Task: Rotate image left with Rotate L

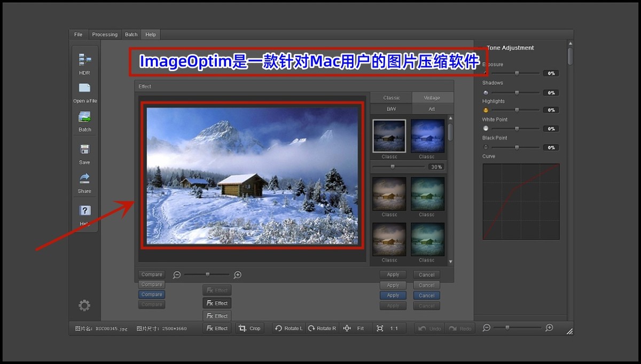Action: 288,328
